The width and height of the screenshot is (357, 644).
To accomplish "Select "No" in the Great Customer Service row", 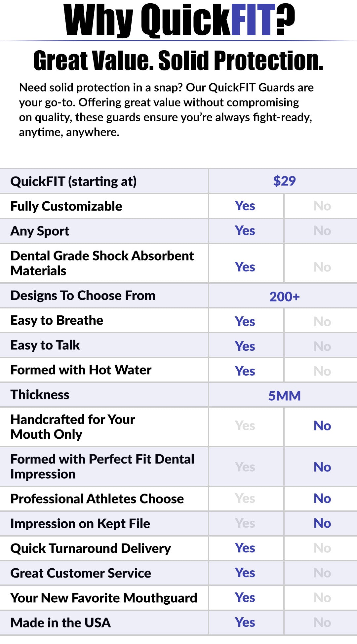I will click(x=322, y=573).
